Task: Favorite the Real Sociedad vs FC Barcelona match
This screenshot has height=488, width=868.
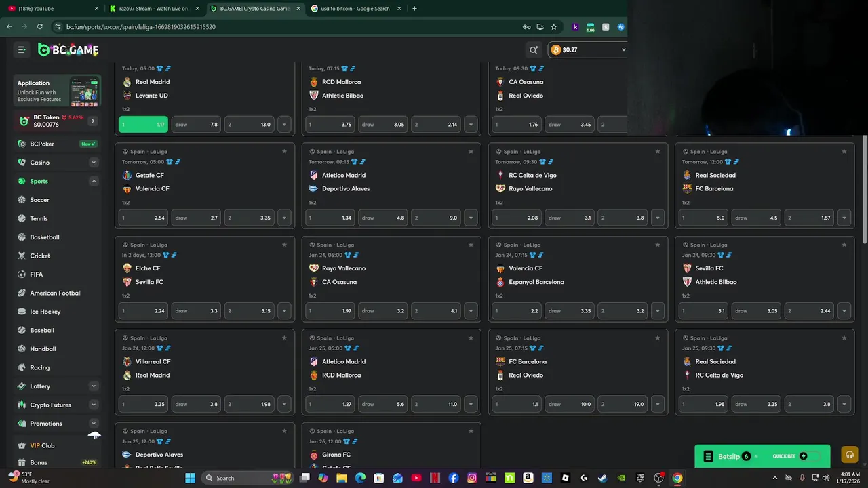Action: pos(844,152)
